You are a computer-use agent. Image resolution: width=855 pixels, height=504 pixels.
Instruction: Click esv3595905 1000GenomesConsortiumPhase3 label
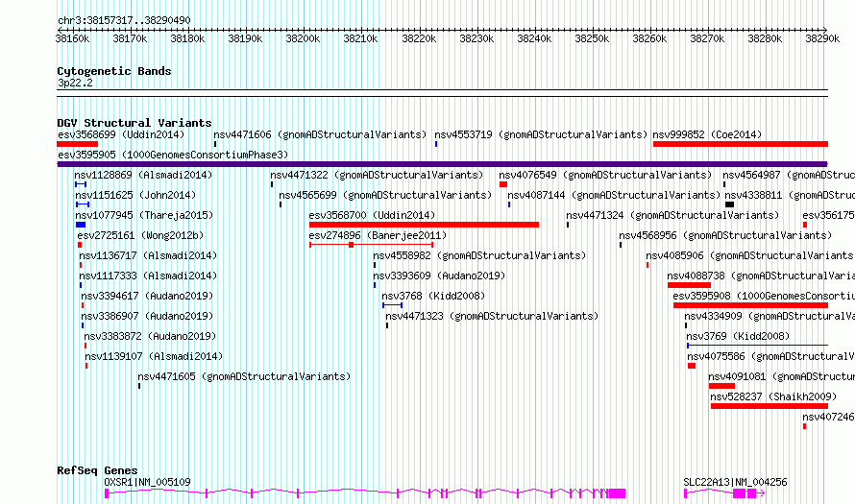[x=173, y=155]
